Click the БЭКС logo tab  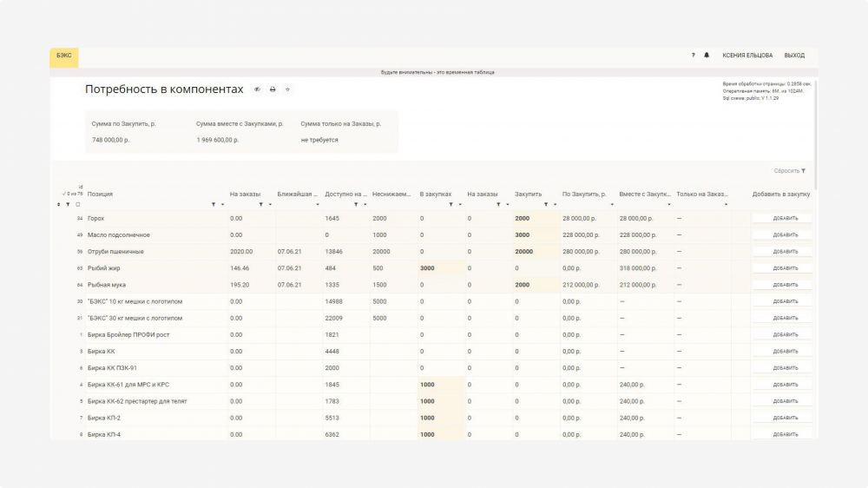(x=64, y=57)
